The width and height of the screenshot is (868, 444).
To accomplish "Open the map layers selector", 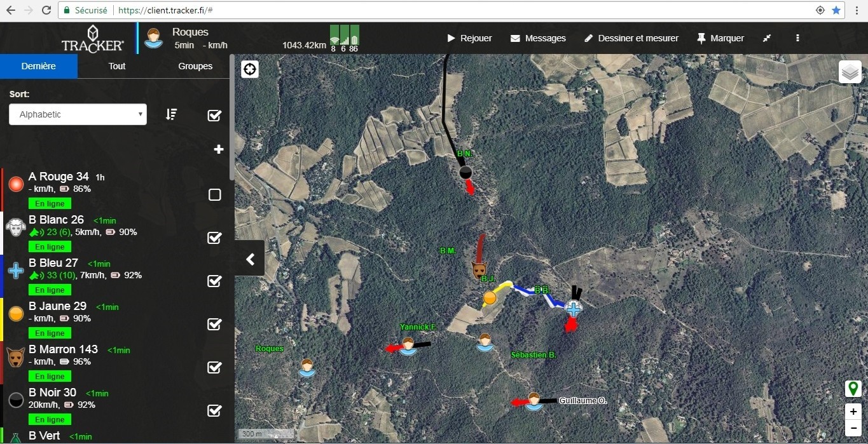I will [850, 72].
